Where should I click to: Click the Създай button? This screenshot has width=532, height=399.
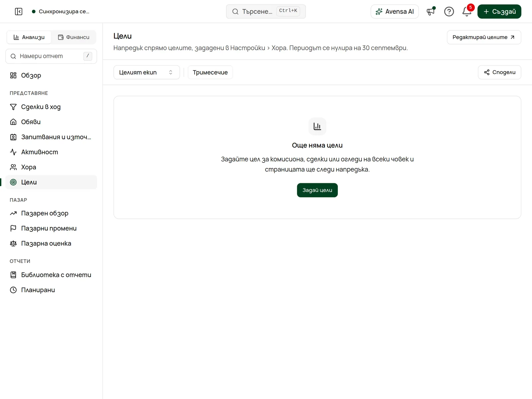[x=499, y=12]
